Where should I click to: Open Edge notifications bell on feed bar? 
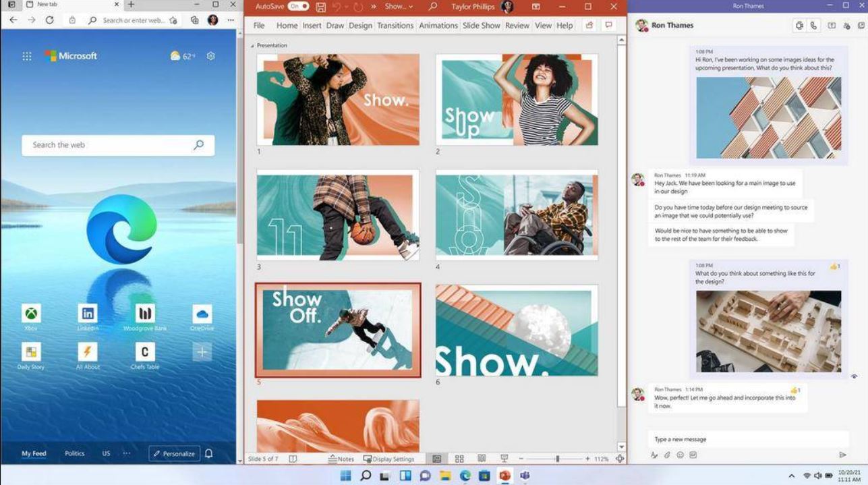pyautogui.click(x=209, y=453)
